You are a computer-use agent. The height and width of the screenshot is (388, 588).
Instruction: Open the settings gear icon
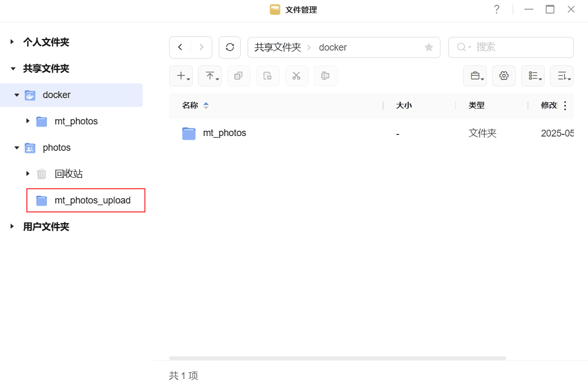coord(504,76)
